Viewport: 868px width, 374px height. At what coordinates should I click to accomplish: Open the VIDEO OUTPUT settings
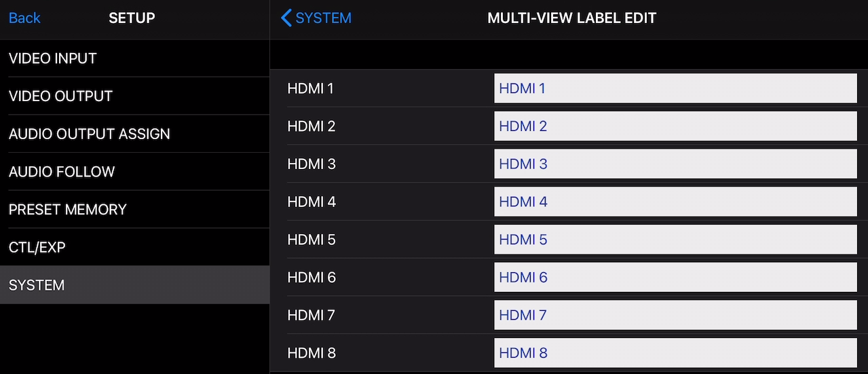61,96
